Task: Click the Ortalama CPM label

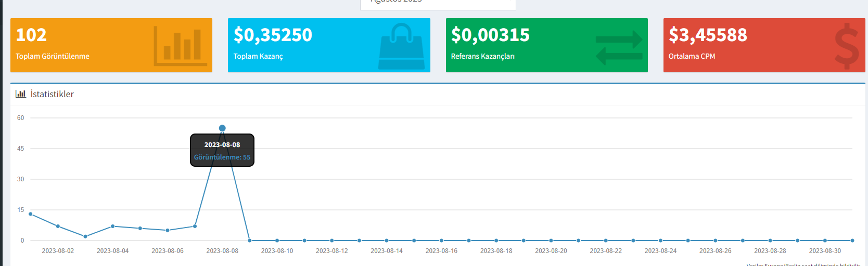Action: coord(692,56)
